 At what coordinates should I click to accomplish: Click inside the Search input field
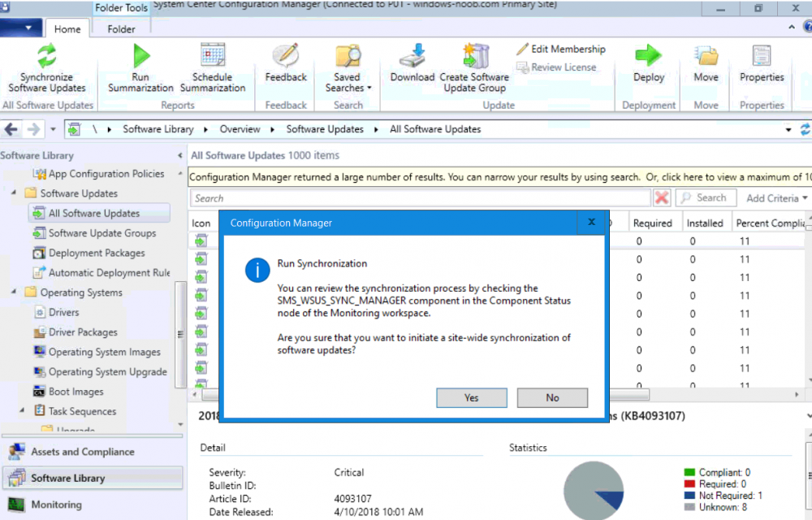[420, 198]
